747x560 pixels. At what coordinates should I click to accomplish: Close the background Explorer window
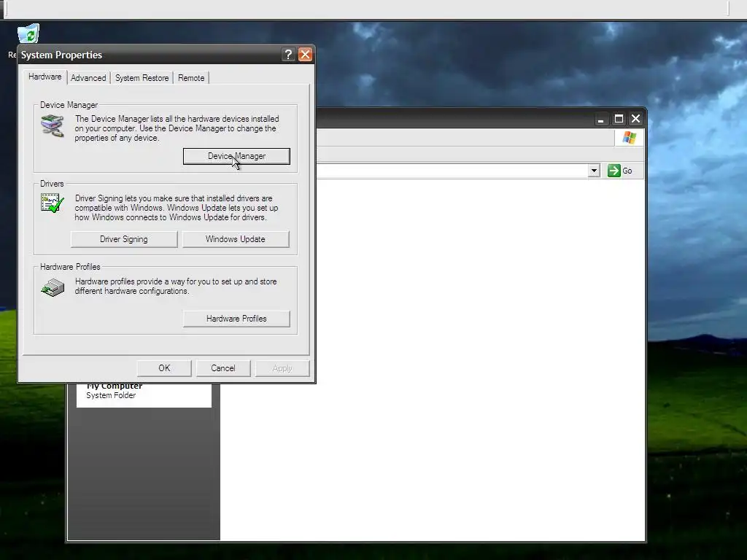click(x=636, y=119)
